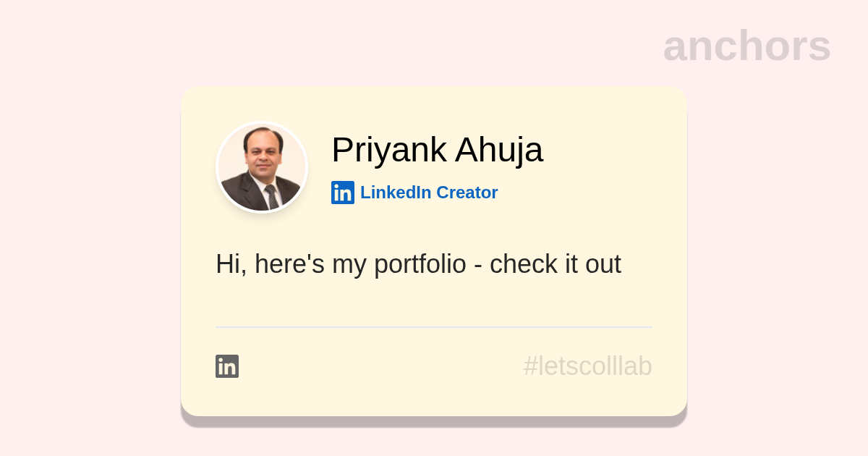Viewport: 868px width, 456px height.
Task: Select the Priyank Ahuja name heading
Action: (437, 150)
